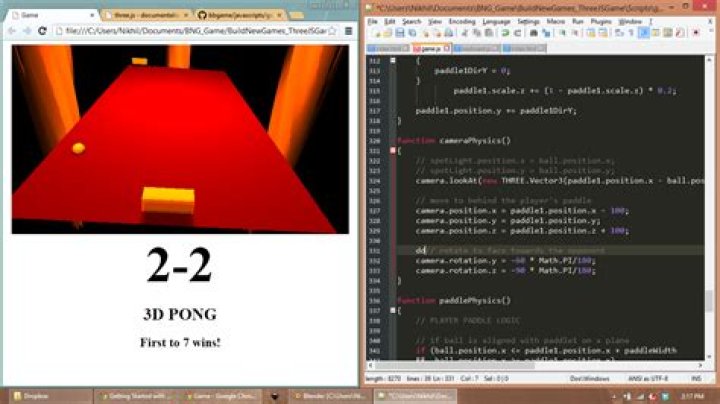Click the Redo arrow toolbar icon
Image resolution: width=720 pixels, height=404 pixels.
click(x=517, y=33)
